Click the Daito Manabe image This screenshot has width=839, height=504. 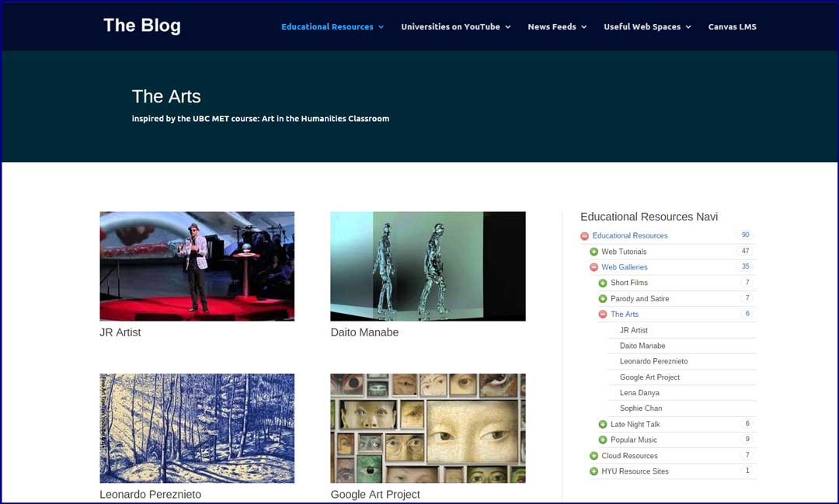(x=427, y=266)
